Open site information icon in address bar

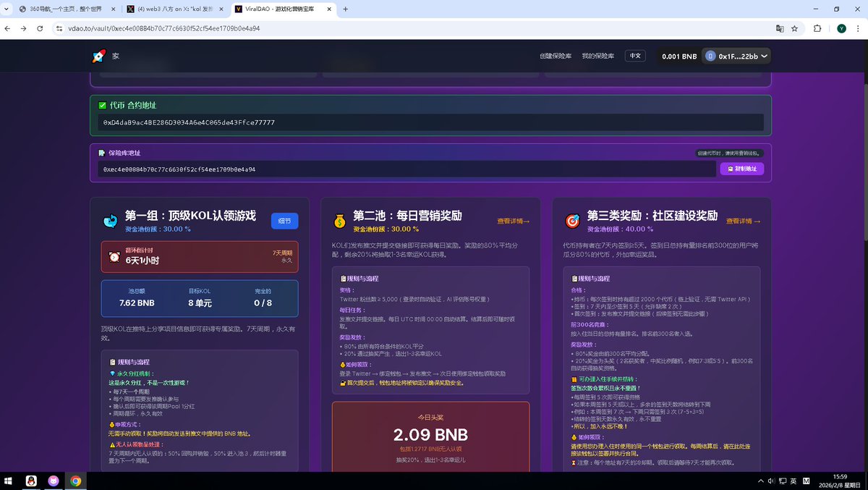(x=60, y=28)
